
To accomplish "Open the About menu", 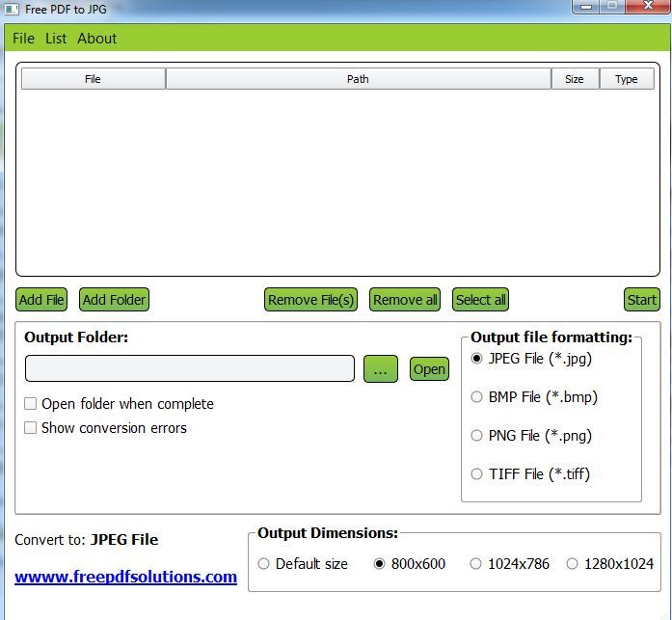I will 96,39.
